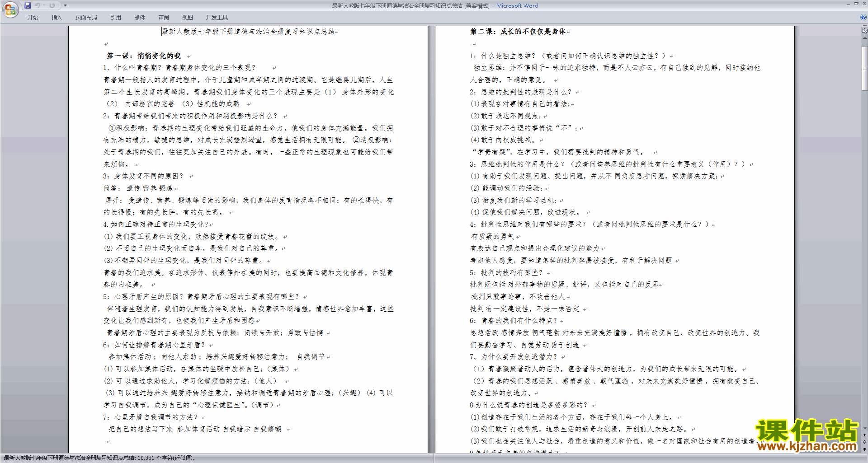Click the line 7、为什么要开发创造潜力？
The width and height of the screenshot is (868, 463).
point(514,357)
